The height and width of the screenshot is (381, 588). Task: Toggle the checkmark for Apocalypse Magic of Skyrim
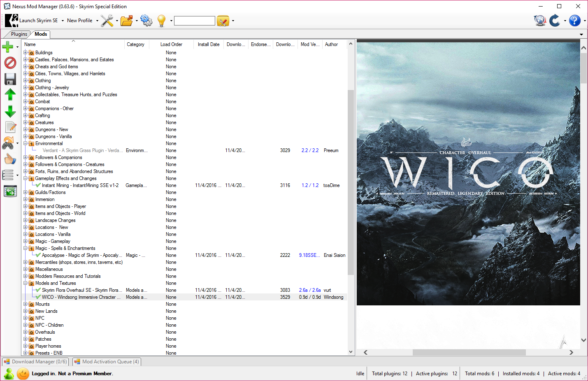tap(38, 255)
